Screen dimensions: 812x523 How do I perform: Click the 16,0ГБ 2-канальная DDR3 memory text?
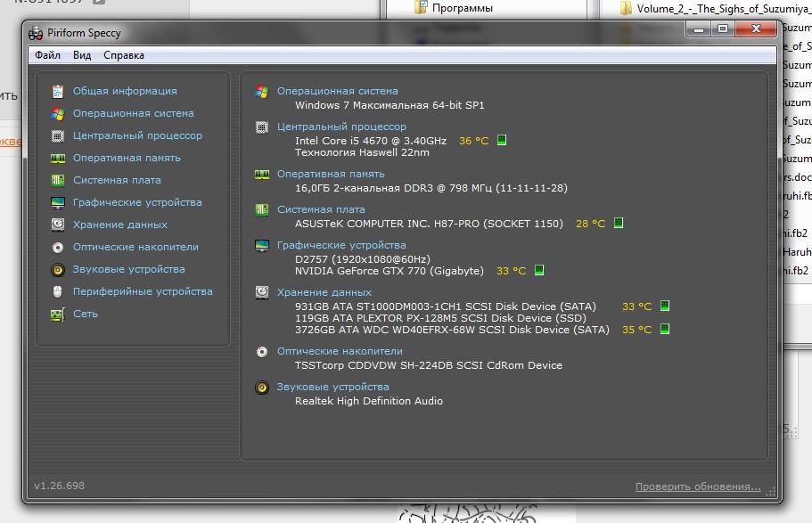pos(431,188)
